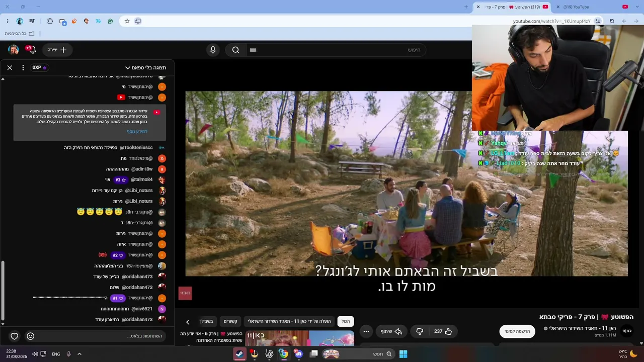Open the volume control in the tray
The height and width of the screenshot is (362, 644).
35,354
